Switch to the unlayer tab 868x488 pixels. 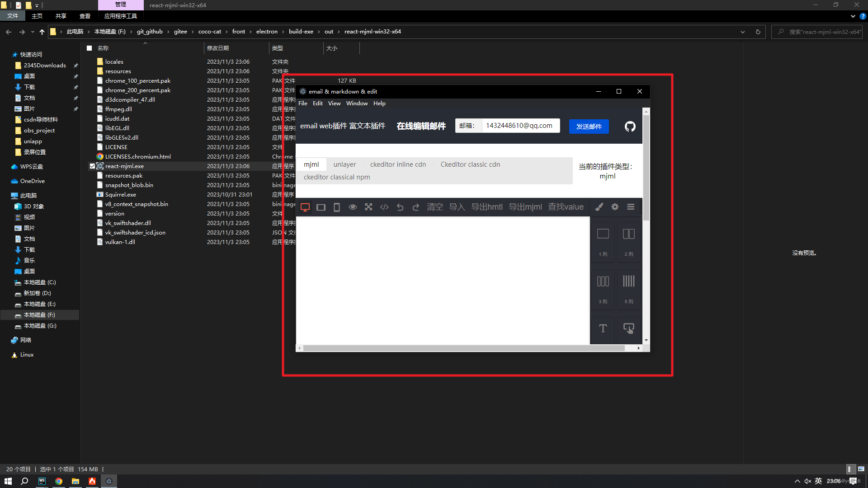pyautogui.click(x=344, y=164)
